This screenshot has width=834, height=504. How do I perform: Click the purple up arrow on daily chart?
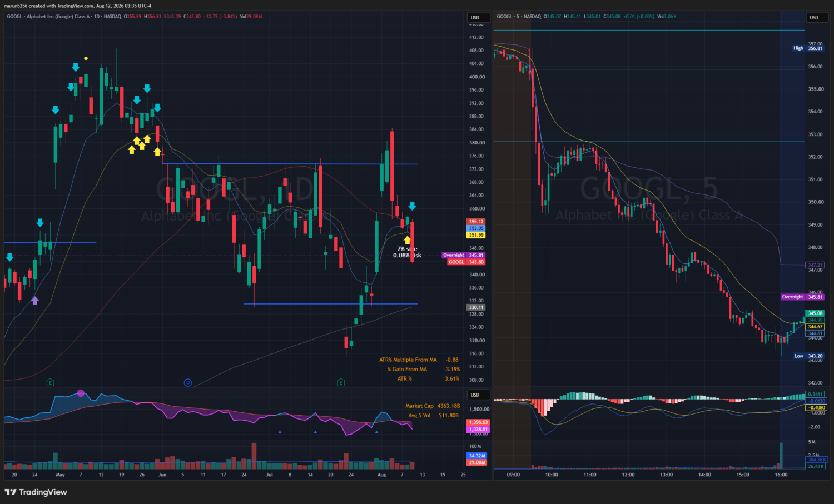(x=35, y=301)
